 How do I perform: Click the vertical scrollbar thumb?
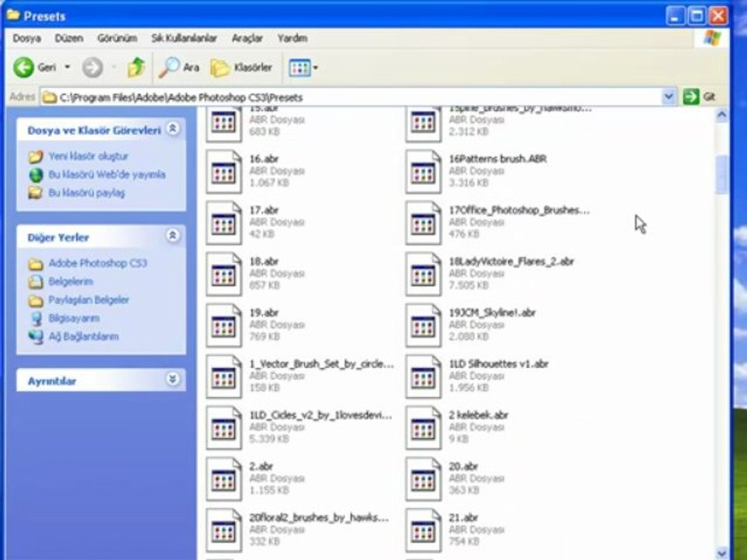click(x=722, y=174)
